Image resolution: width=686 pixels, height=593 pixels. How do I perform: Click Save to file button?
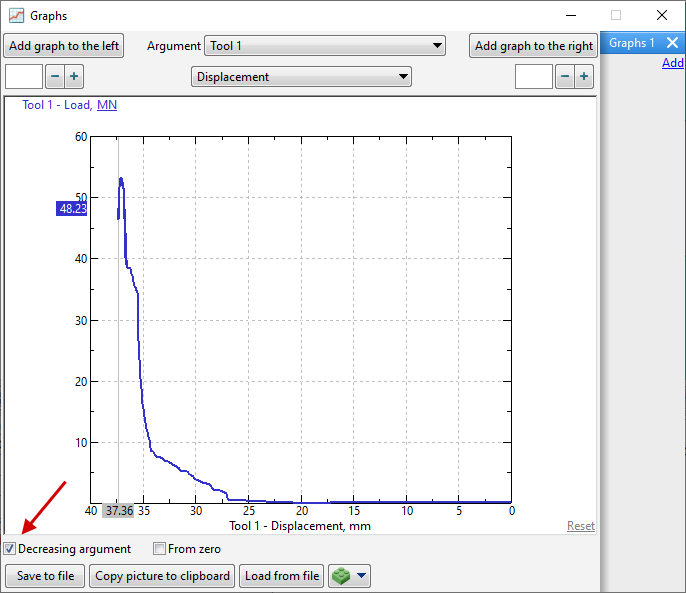pos(45,576)
